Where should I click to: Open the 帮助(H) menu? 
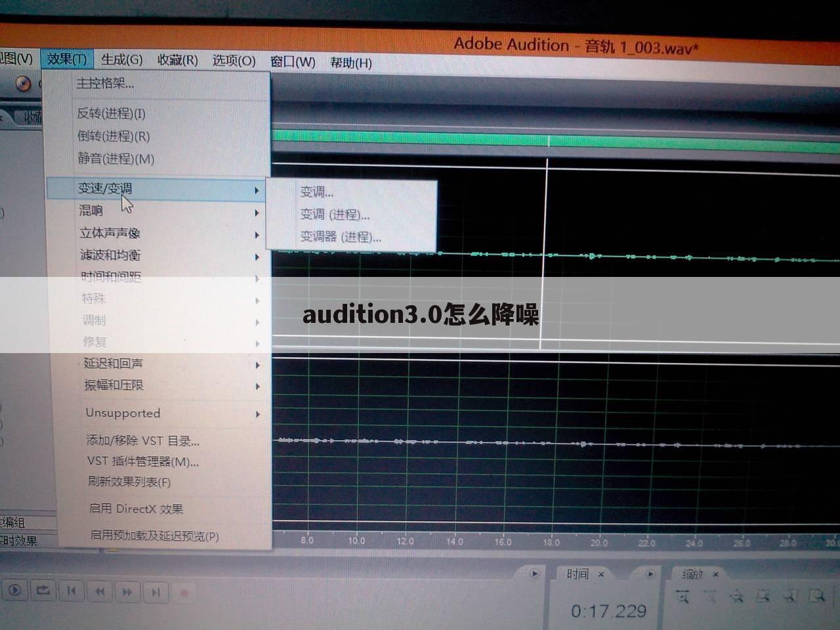(x=351, y=63)
